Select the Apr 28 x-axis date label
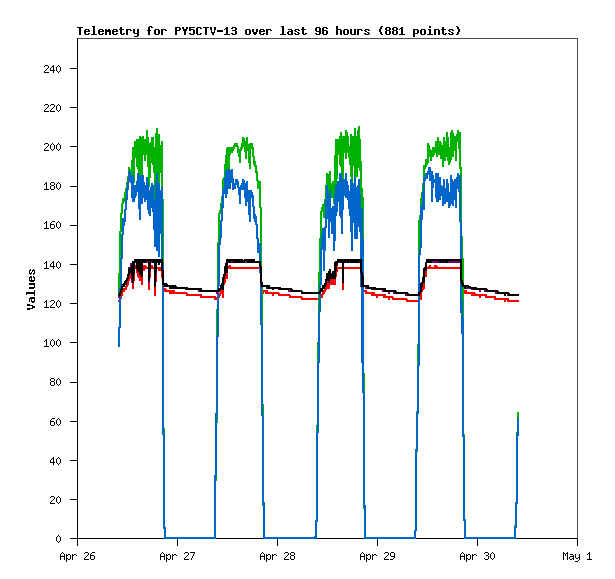615x579 pixels. point(277,556)
